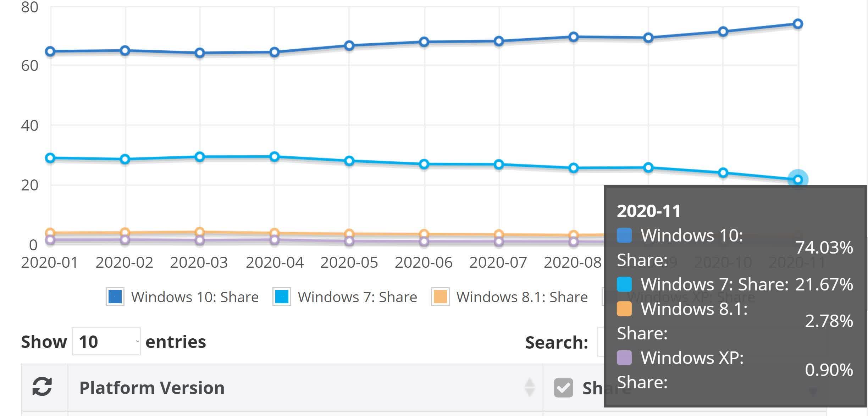Select Windows 10 data point for 2020-11

click(x=798, y=24)
